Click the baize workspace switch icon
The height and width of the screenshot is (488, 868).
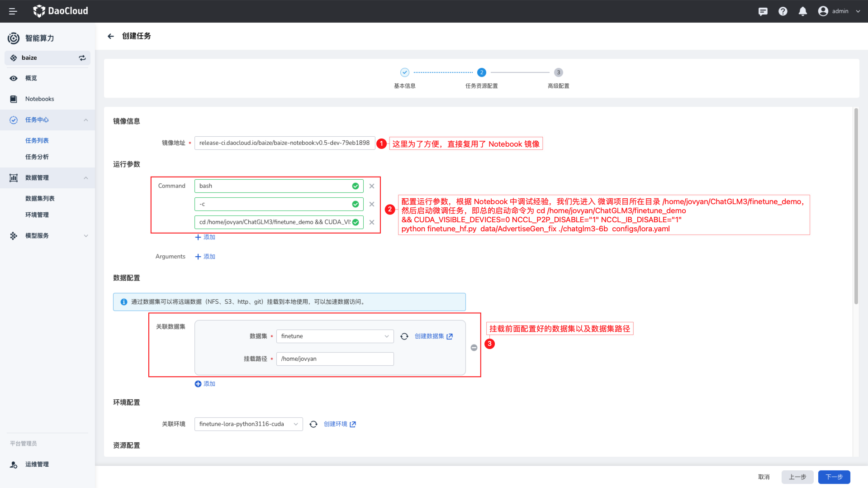click(82, 58)
